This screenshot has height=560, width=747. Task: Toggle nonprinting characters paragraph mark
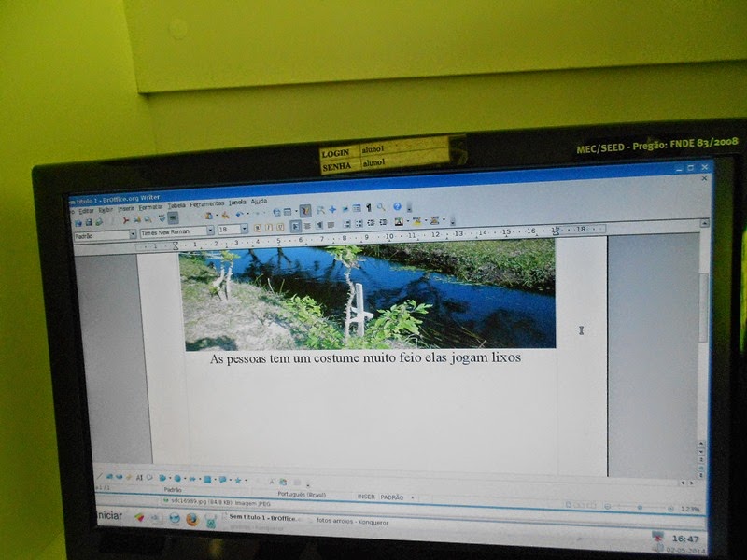pos(369,207)
